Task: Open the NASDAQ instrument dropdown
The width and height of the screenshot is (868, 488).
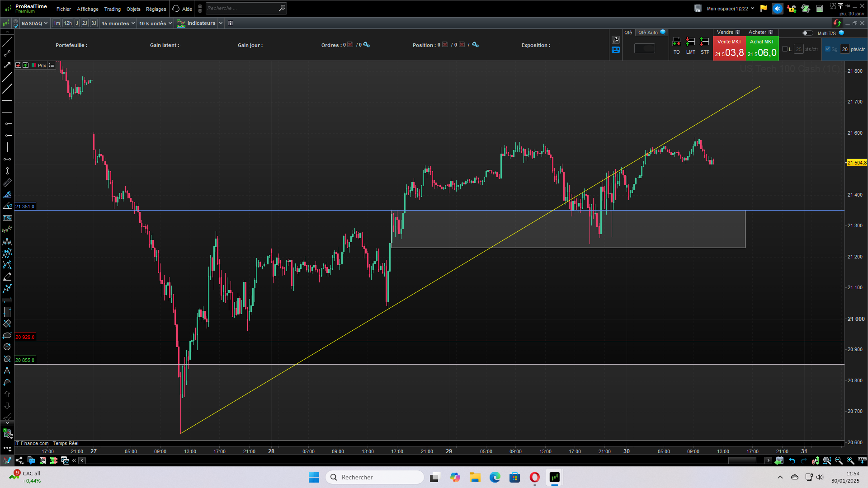Action: [x=34, y=23]
